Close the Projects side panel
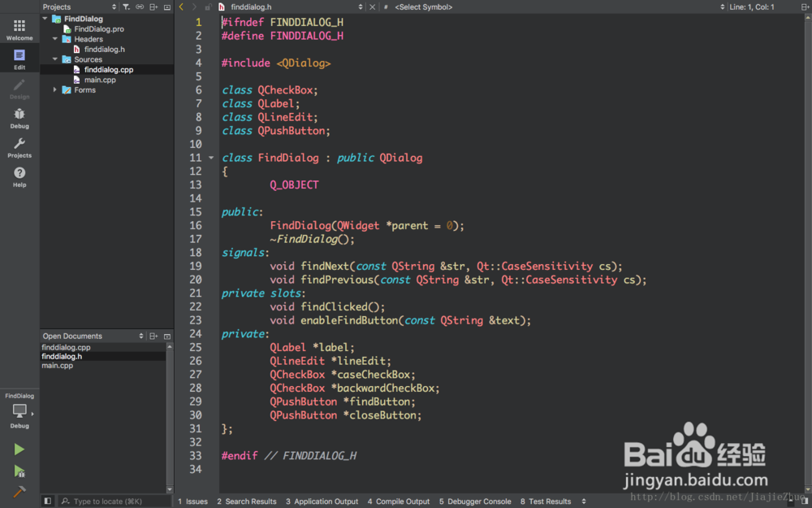The height and width of the screenshot is (508, 812). pos(167,7)
